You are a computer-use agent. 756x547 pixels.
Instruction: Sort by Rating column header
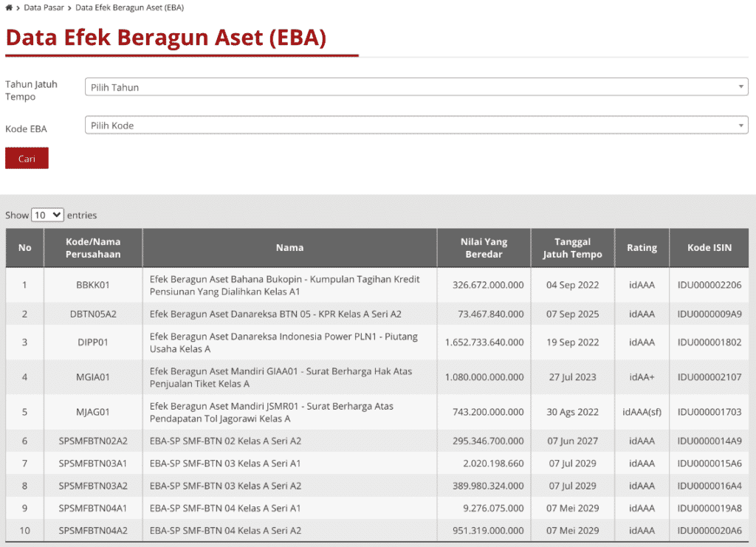[641, 247]
